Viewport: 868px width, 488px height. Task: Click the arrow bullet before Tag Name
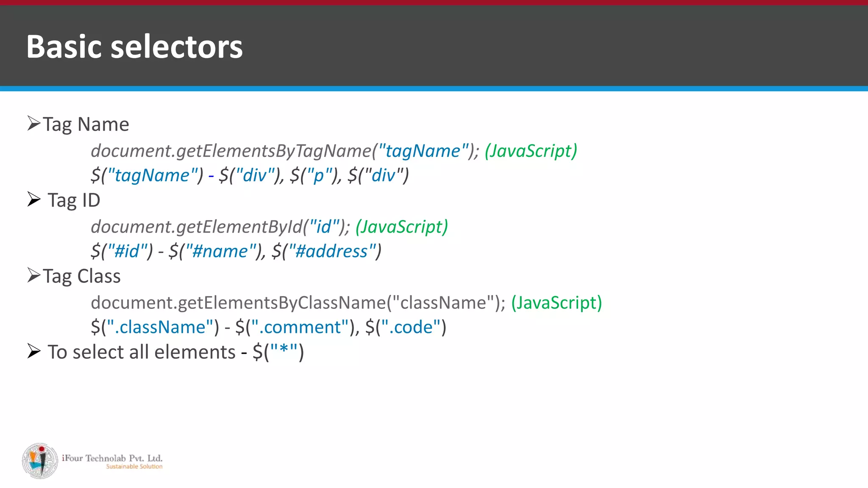(x=34, y=123)
